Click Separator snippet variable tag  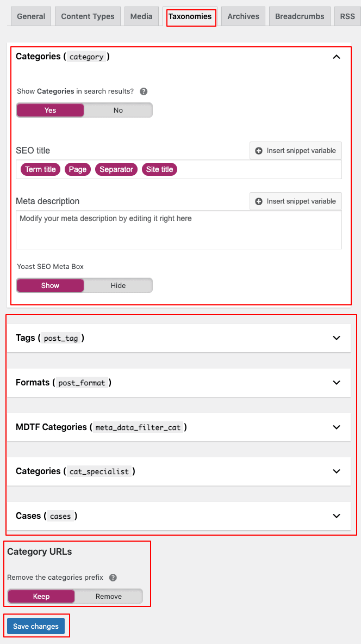click(x=116, y=169)
